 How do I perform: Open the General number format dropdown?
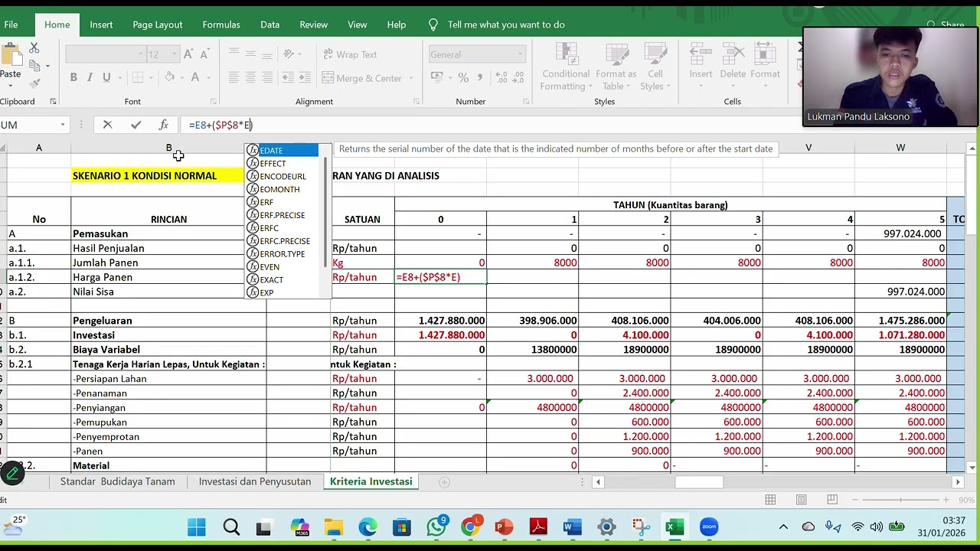click(520, 54)
